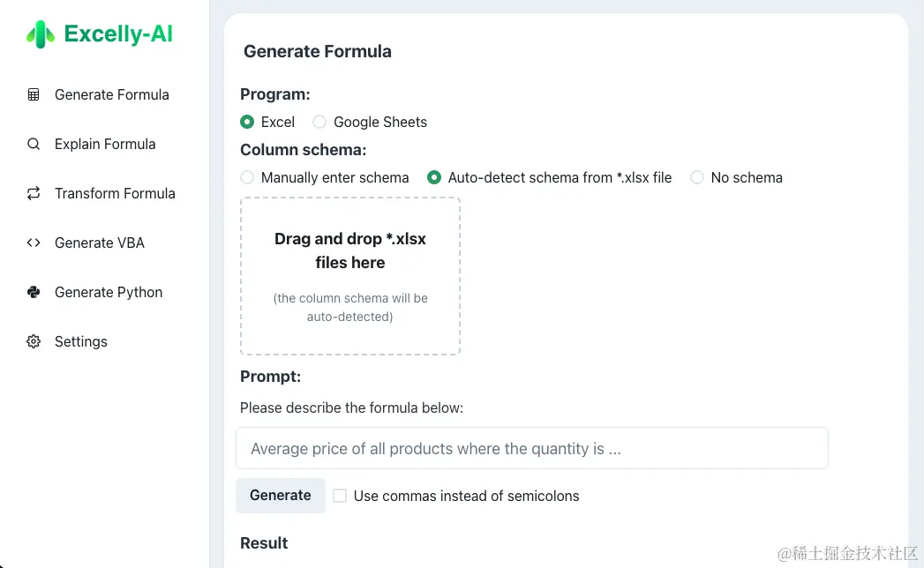Viewport: 924px width, 568px height.
Task: Click the Generate VBA code brackets icon
Action: tap(34, 243)
